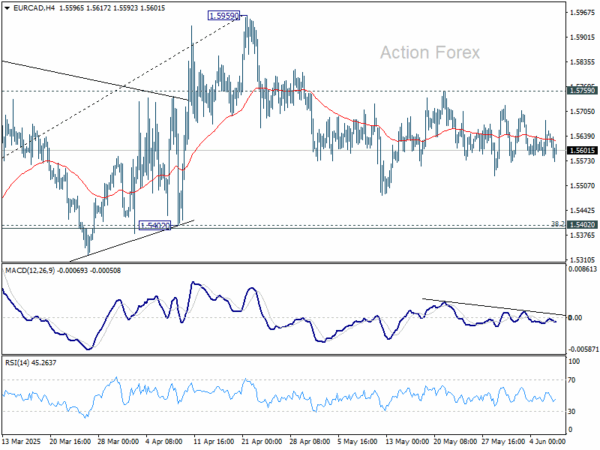Click the 21 Apr 00:00 time axis label
Screen dimensions: 600x450
click(262, 442)
